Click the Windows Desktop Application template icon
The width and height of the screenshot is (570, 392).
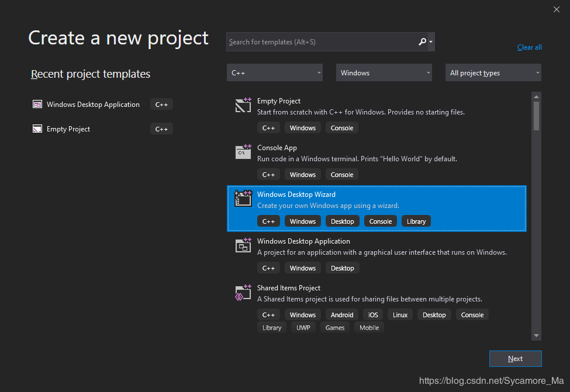243,245
